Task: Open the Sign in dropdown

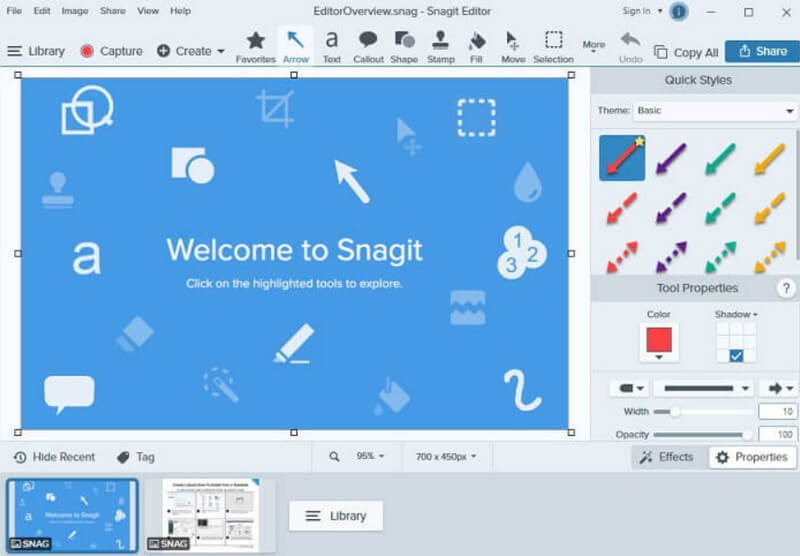Action: pos(642,11)
